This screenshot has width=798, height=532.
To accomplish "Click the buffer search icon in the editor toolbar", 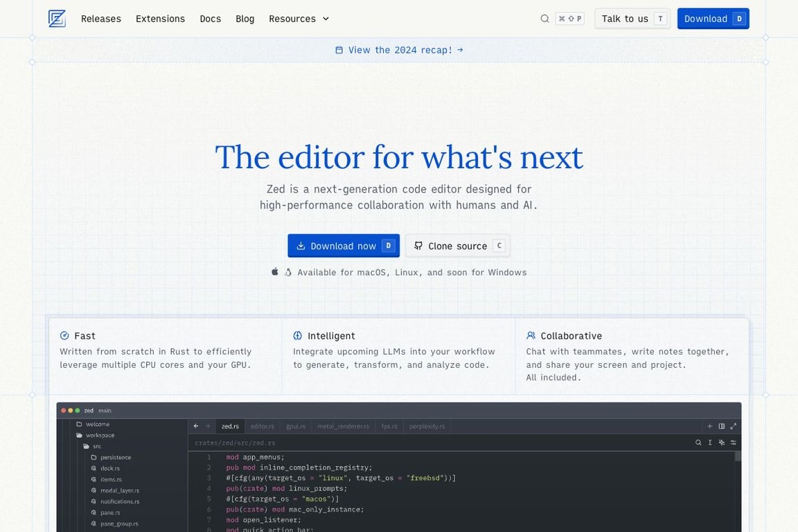I will coord(698,443).
